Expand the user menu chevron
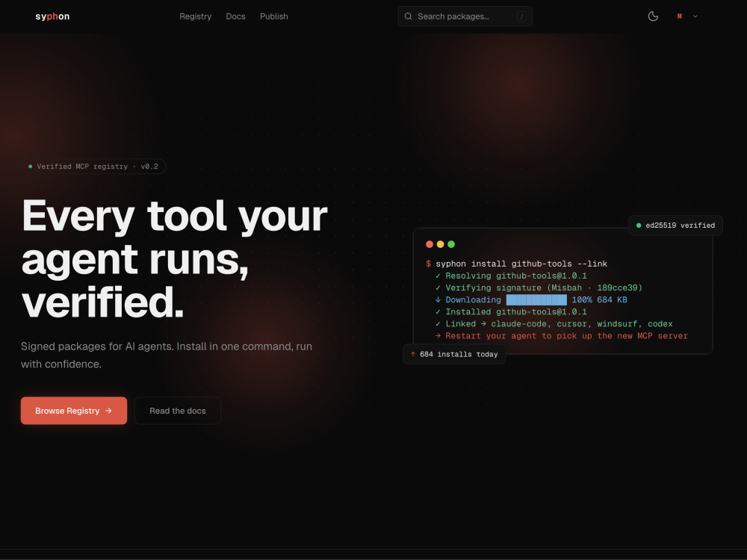This screenshot has height=560, width=747. [695, 16]
